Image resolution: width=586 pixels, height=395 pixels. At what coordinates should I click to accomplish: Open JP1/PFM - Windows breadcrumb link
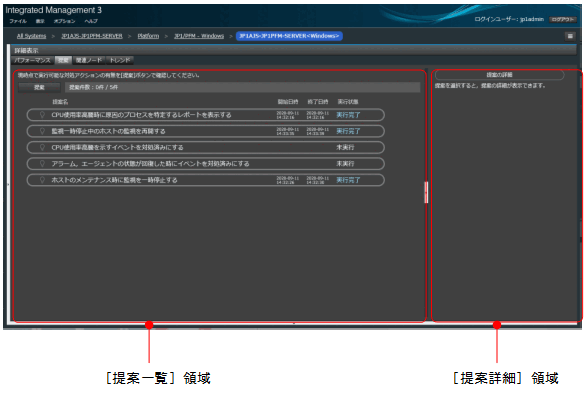click(199, 36)
